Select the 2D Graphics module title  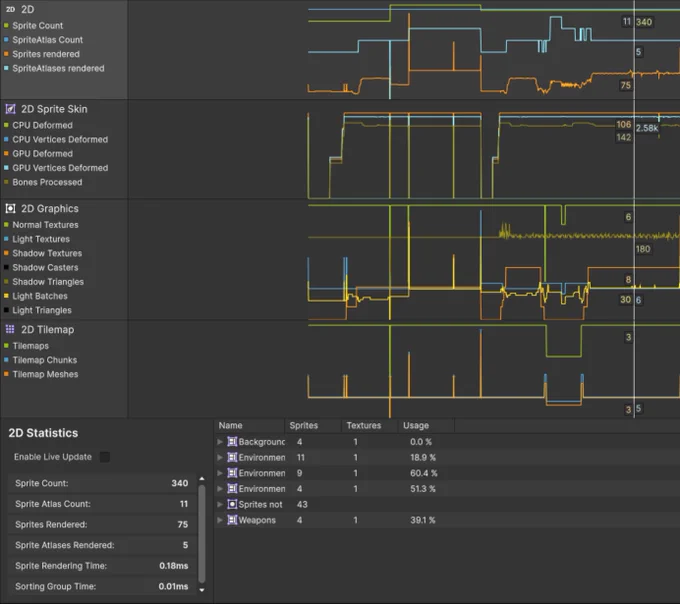pyautogui.click(x=50, y=209)
